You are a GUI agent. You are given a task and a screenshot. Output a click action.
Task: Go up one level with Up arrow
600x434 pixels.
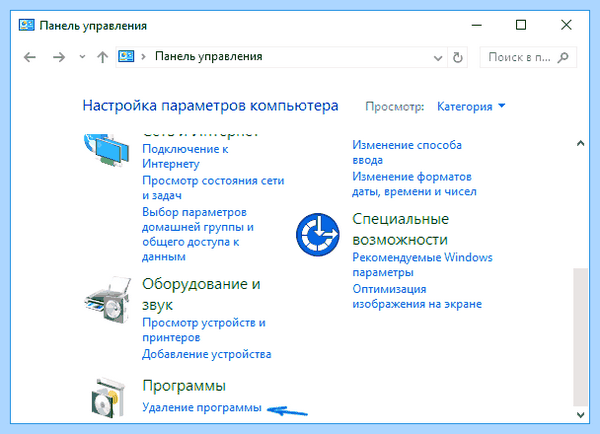coord(102,57)
